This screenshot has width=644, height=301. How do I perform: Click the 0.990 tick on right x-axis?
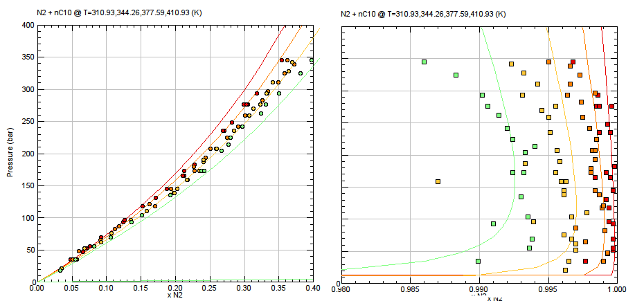[479, 288]
